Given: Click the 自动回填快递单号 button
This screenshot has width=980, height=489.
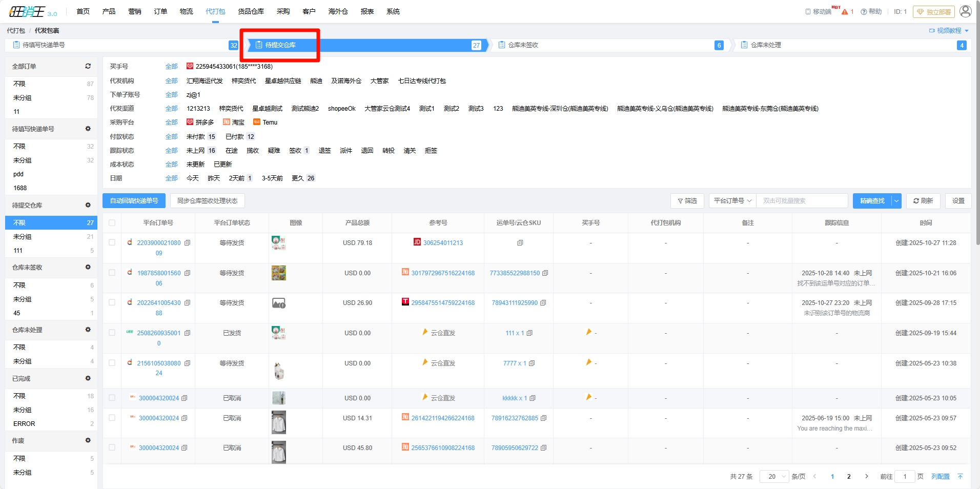Looking at the screenshot, I should point(134,201).
